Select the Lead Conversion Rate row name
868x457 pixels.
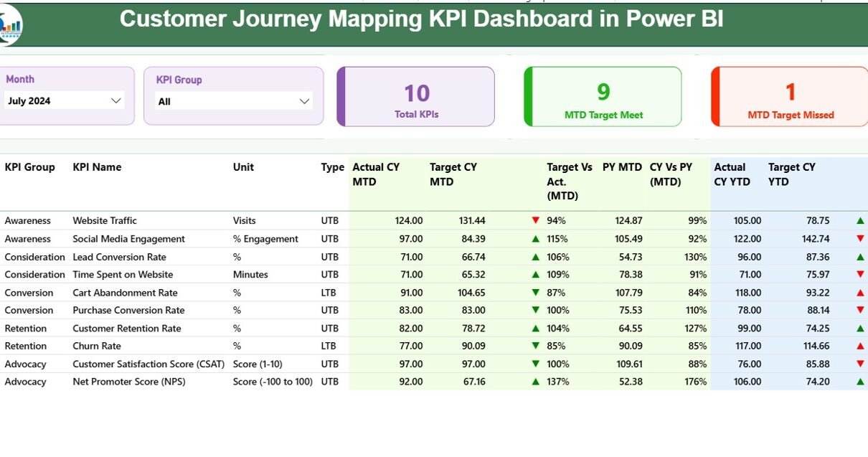(119, 257)
